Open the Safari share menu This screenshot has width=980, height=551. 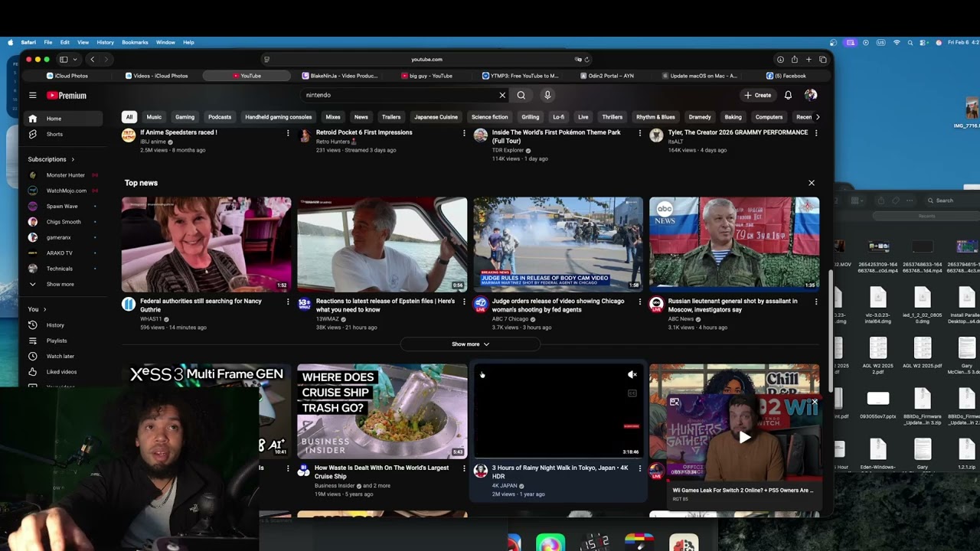pos(795,59)
